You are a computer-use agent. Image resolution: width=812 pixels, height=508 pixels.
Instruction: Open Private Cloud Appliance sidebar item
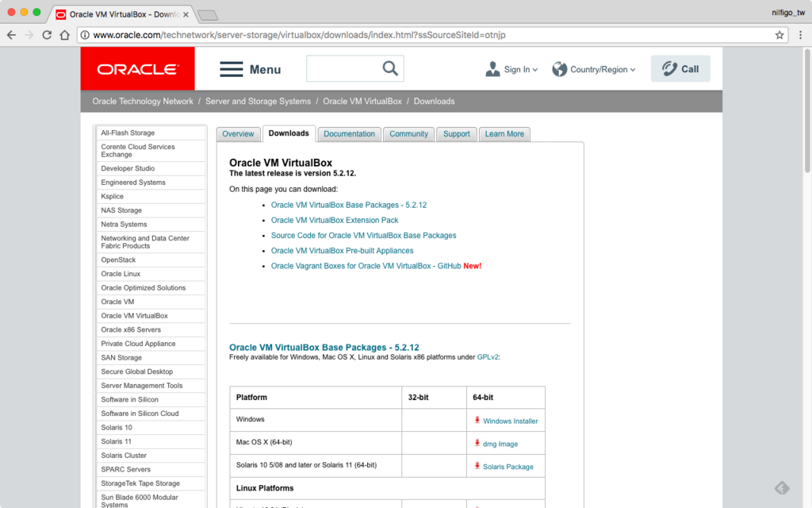pyautogui.click(x=138, y=344)
